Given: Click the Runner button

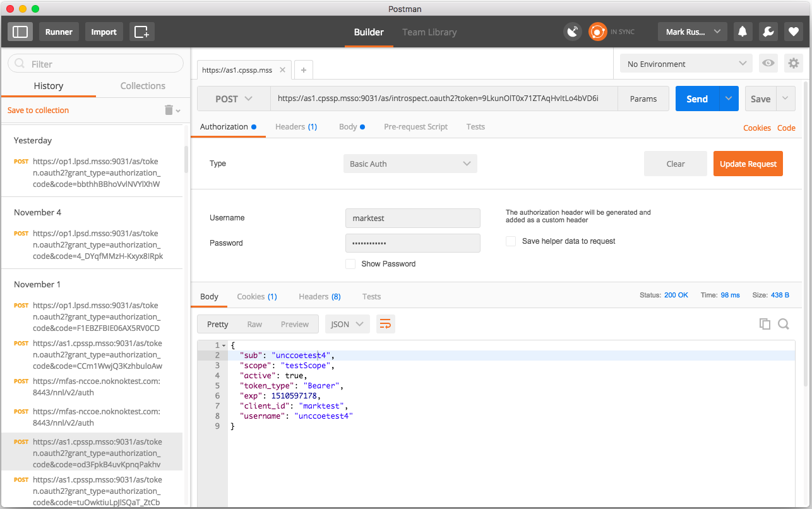Looking at the screenshot, I should [59, 32].
